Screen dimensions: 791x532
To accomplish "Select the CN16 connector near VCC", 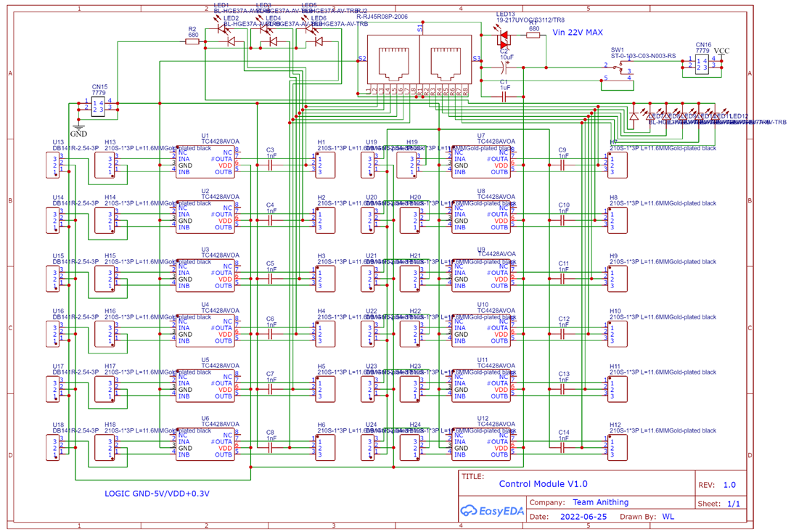I will pyautogui.click(x=701, y=64).
